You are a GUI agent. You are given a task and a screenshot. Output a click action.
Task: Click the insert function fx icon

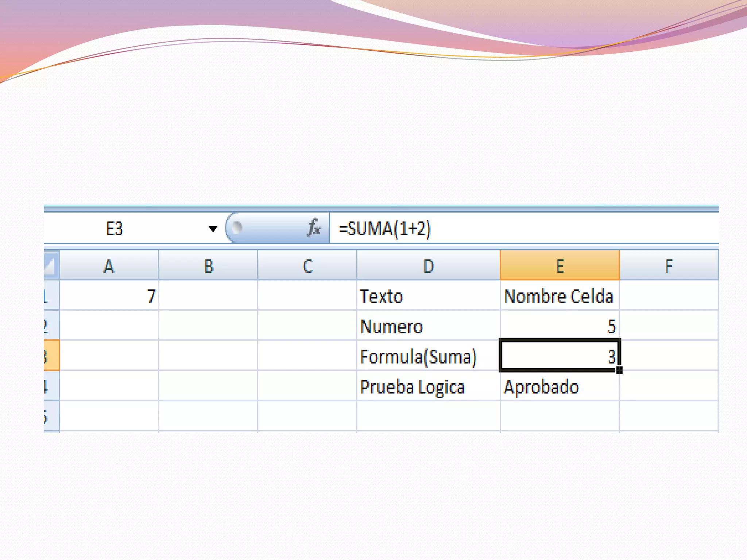[313, 228]
